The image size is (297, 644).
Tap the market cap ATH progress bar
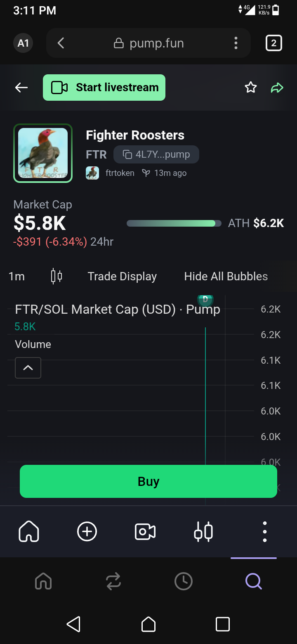coord(171,223)
